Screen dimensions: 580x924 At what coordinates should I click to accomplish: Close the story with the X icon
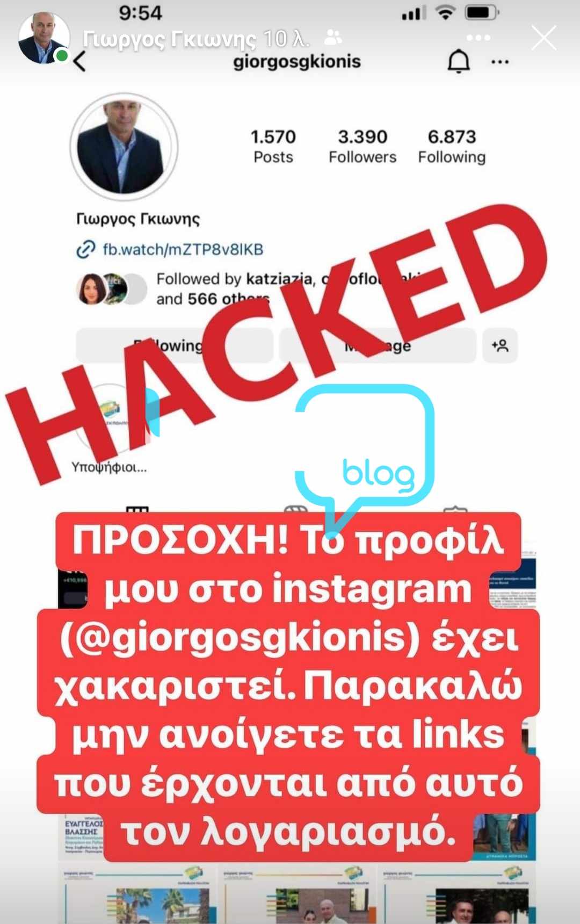pos(543,39)
